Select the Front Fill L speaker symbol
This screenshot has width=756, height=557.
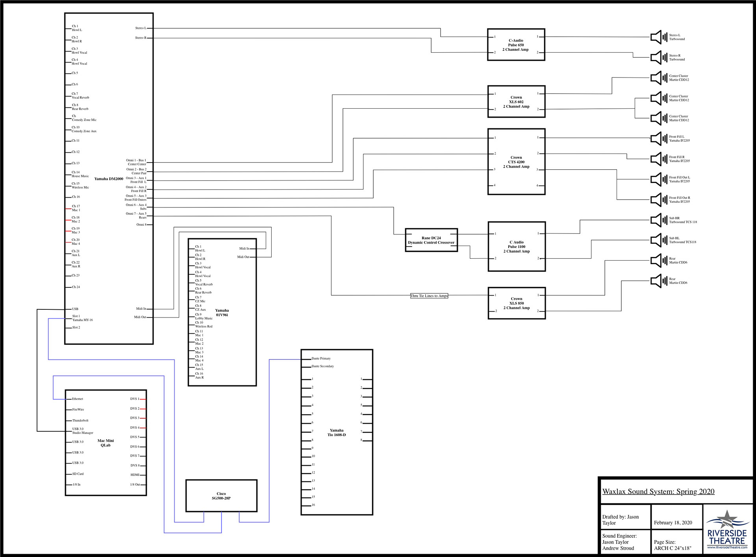(658, 139)
